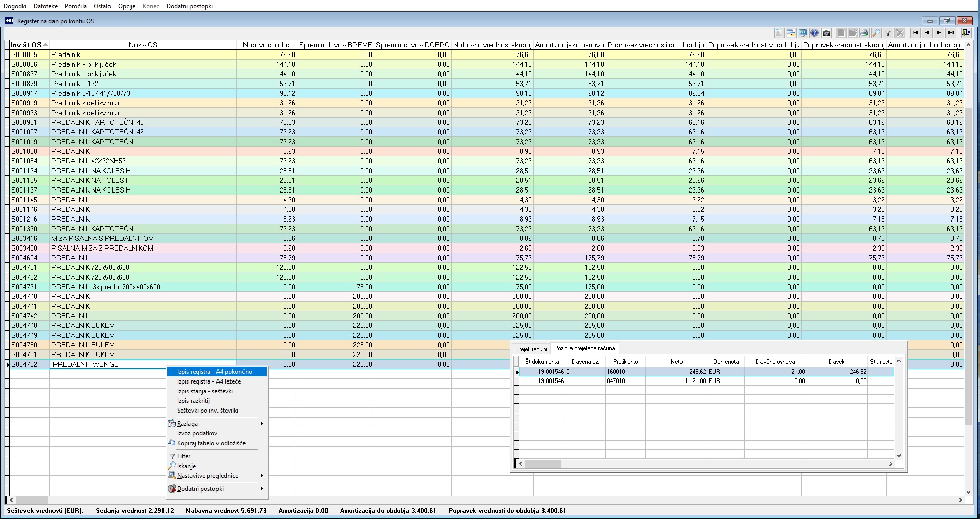Click the monitor card toolbar icon
This screenshot has height=519, width=980.
pyautogui.click(x=803, y=33)
